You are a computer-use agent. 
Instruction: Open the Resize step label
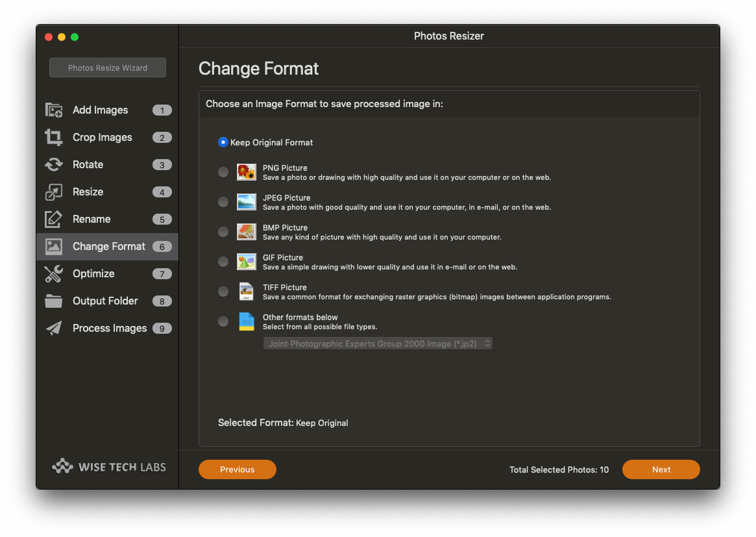click(x=88, y=192)
